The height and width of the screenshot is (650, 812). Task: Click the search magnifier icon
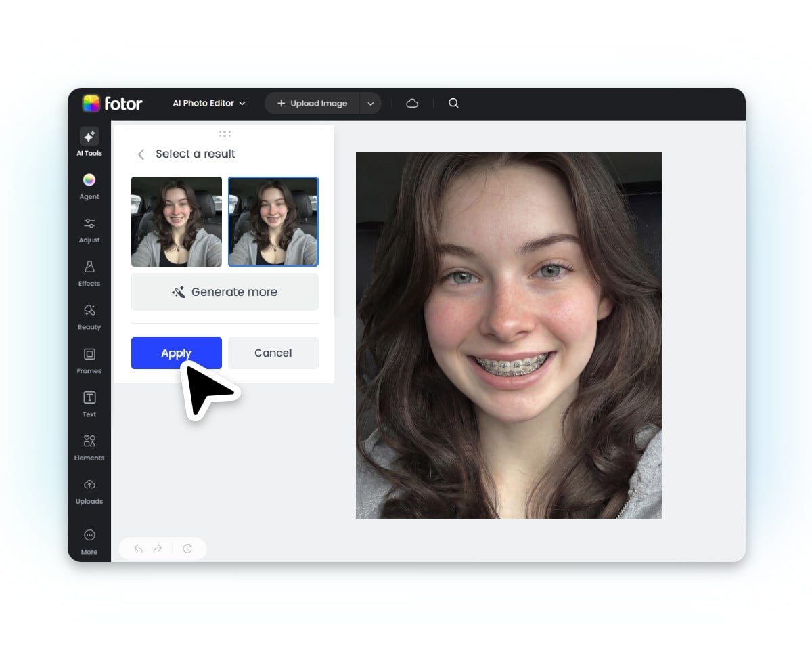453,103
